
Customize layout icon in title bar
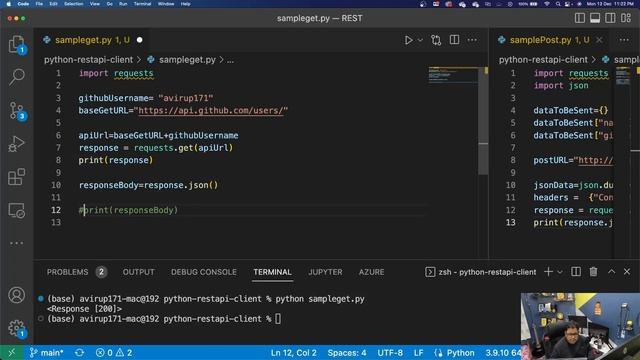click(626, 18)
